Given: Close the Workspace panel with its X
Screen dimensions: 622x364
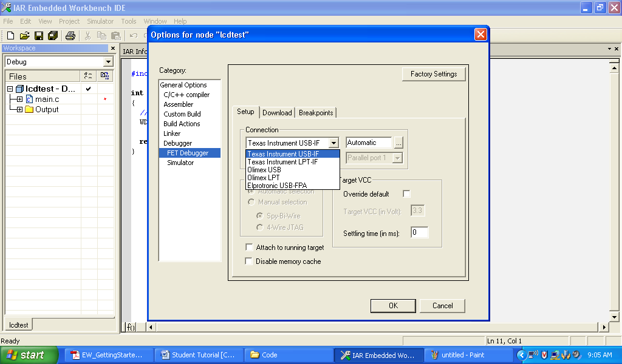Looking at the screenshot, I should point(113,48).
